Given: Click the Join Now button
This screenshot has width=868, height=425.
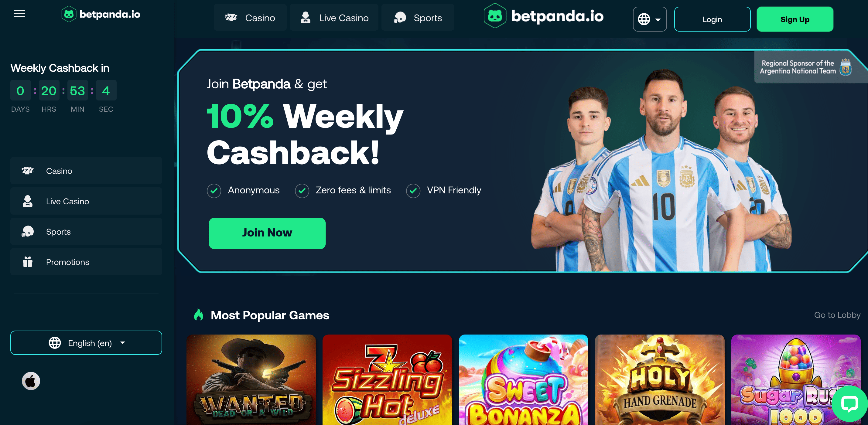Looking at the screenshot, I should [x=267, y=233].
